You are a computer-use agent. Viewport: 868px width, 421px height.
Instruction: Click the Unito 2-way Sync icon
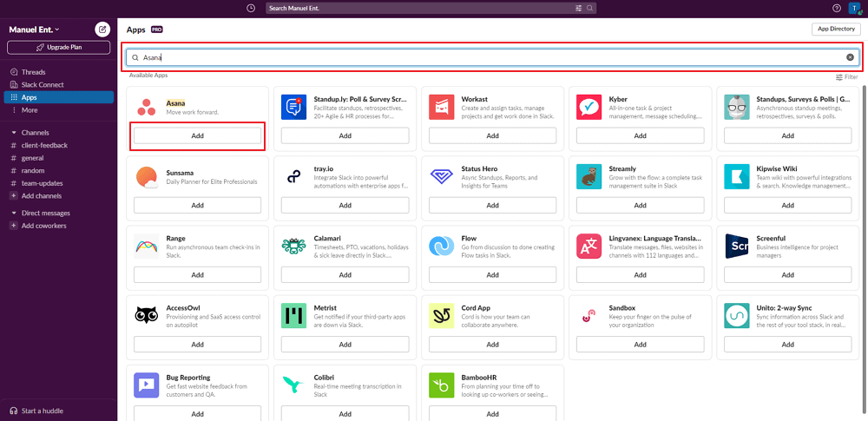click(737, 316)
